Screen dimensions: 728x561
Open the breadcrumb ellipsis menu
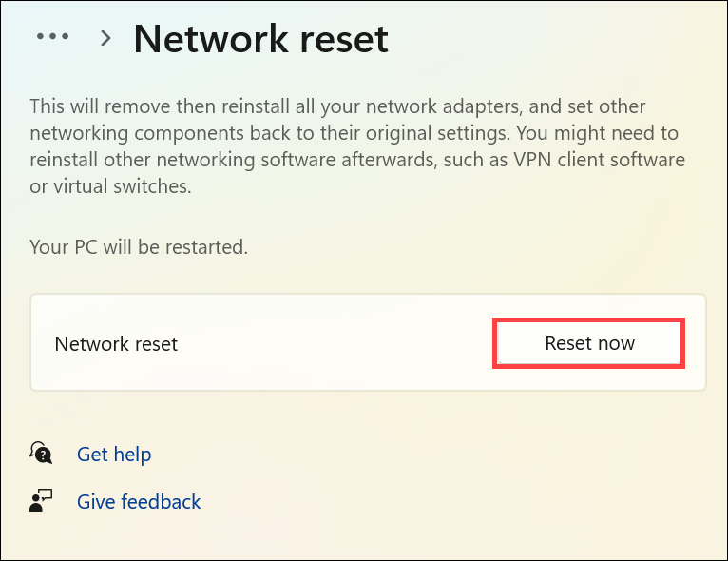52,37
